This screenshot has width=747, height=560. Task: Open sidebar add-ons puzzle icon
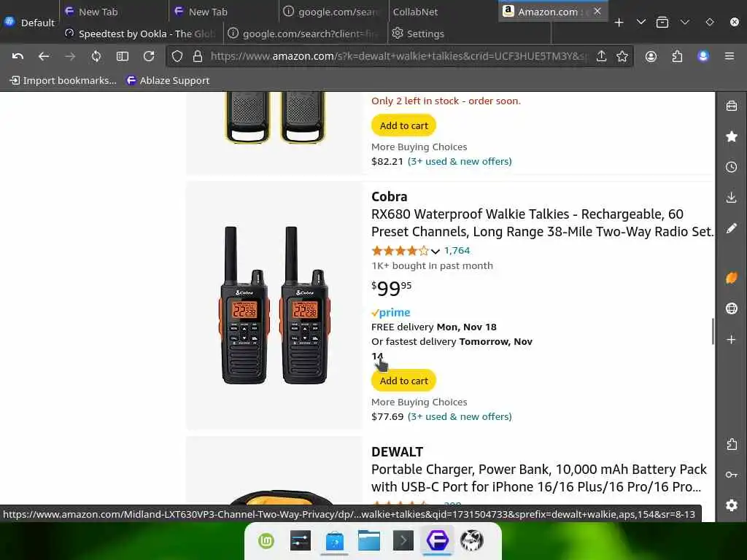(731, 444)
